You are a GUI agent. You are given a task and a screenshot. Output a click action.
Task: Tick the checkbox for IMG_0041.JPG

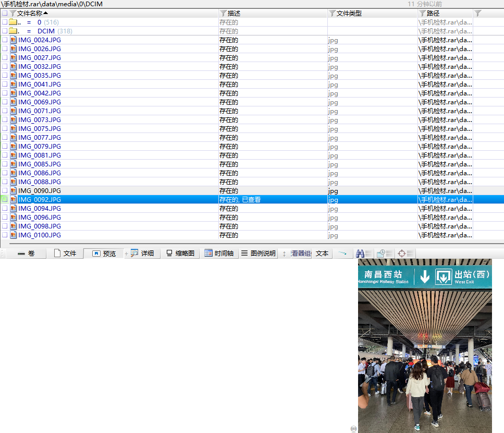click(5, 84)
